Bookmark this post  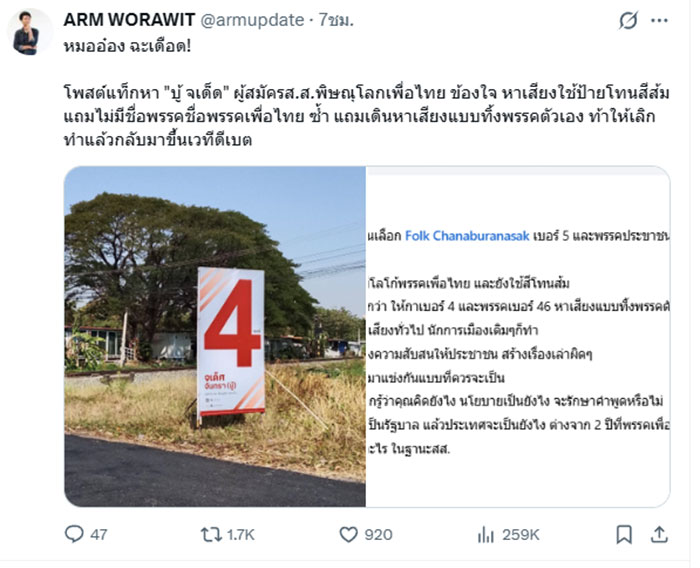[624, 534]
